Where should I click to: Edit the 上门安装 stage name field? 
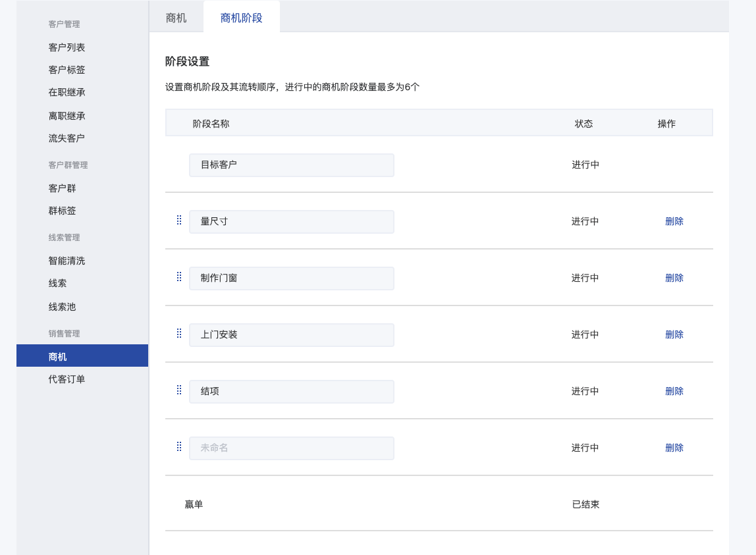[292, 335]
